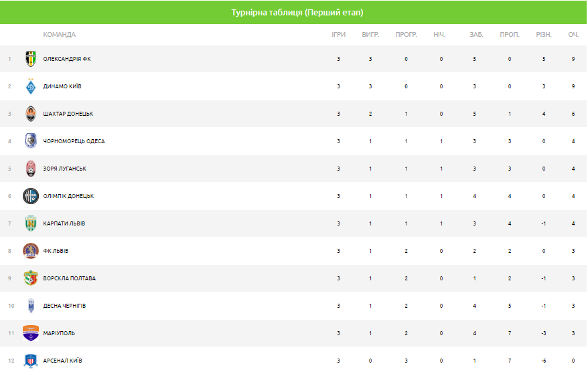Click the ОЧ. points column header

[573, 35]
